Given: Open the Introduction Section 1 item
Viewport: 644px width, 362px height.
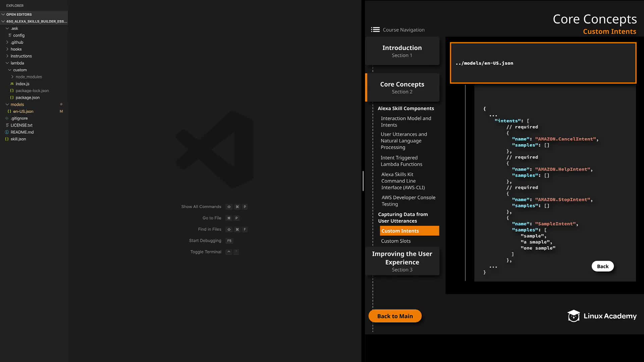Looking at the screenshot, I should tap(402, 51).
